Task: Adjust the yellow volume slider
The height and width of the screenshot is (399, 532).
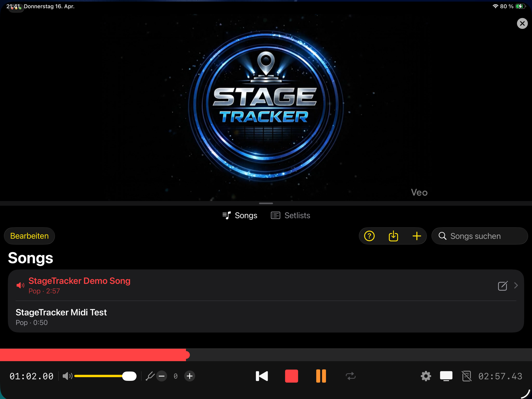Action: coord(105,376)
